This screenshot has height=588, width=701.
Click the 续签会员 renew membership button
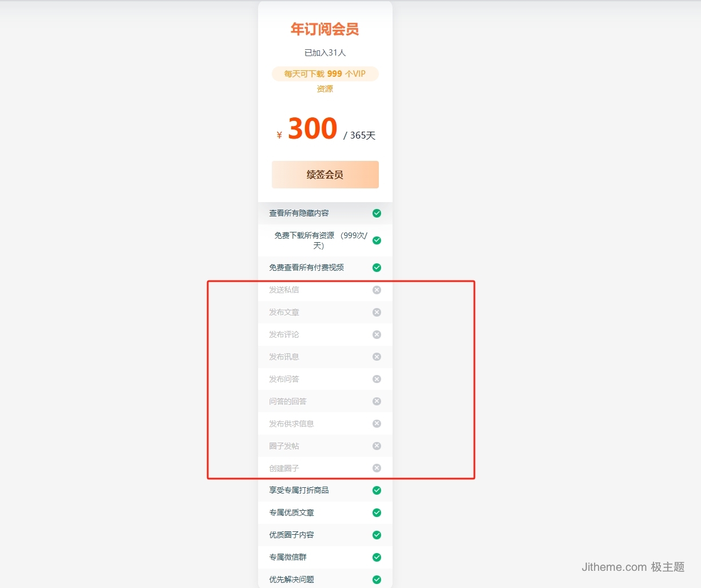pyautogui.click(x=325, y=175)
